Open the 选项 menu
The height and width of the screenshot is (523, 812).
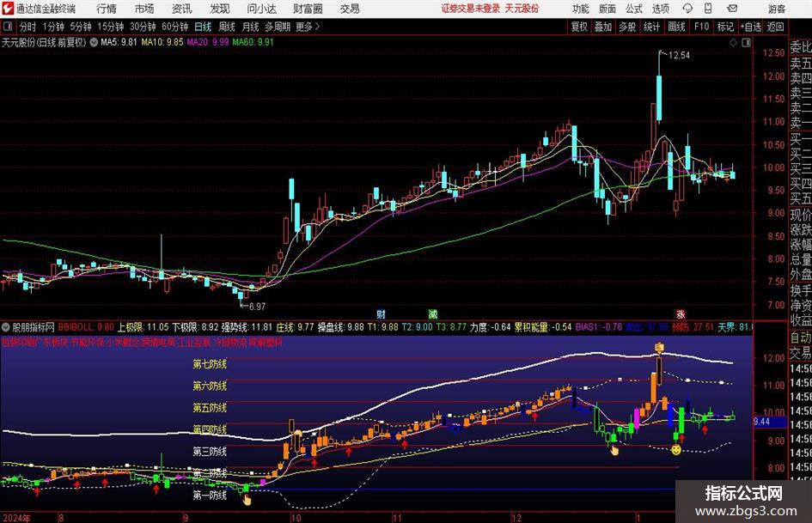[x=660, y=9]
